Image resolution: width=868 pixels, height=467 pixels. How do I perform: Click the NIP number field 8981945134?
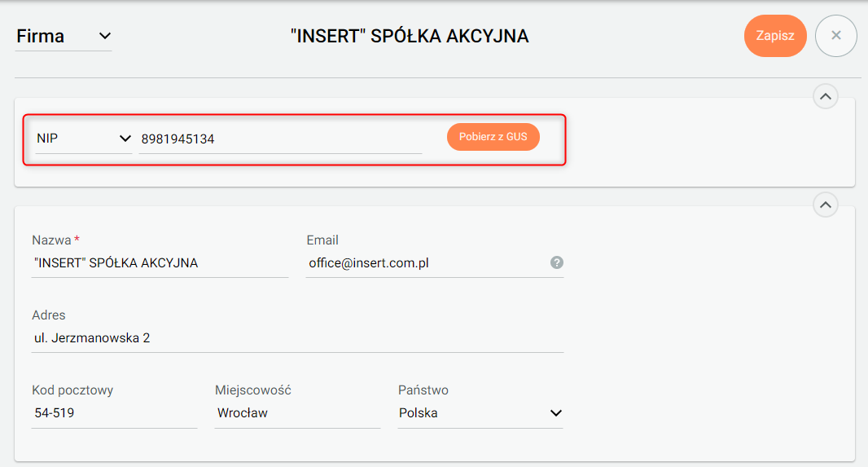(279, 139)
